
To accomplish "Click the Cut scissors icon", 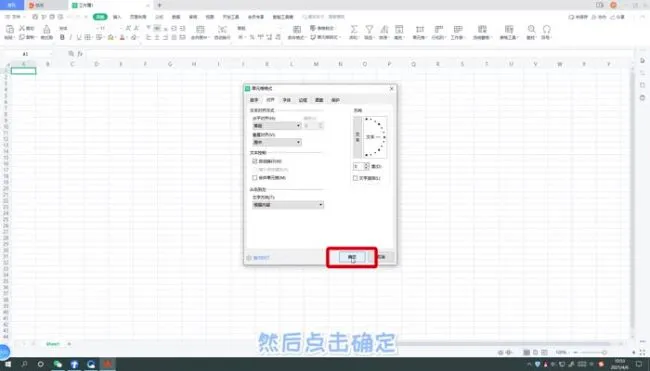I will tap(22, 28).
